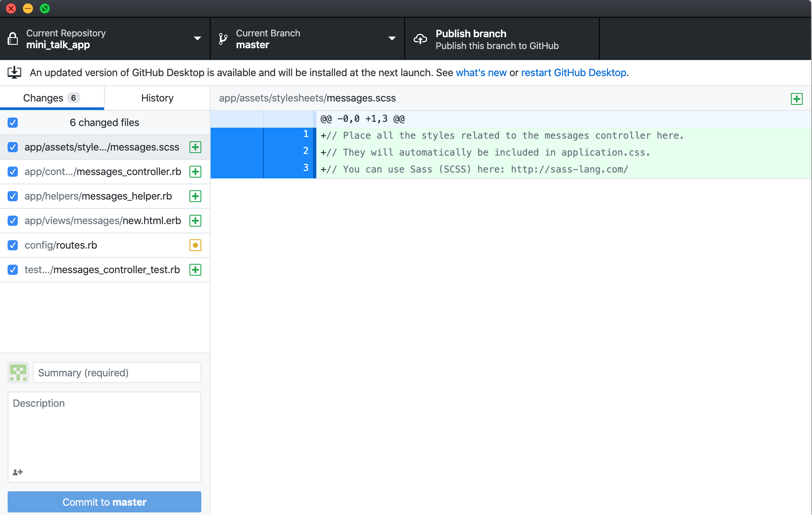Click the lock icon beside mini_talk_app

[13, 39]
